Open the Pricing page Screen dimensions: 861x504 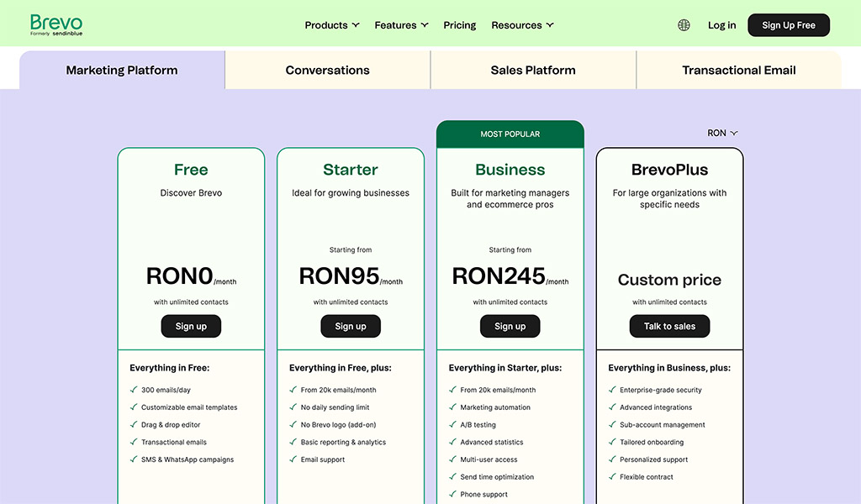coord(460,25)
